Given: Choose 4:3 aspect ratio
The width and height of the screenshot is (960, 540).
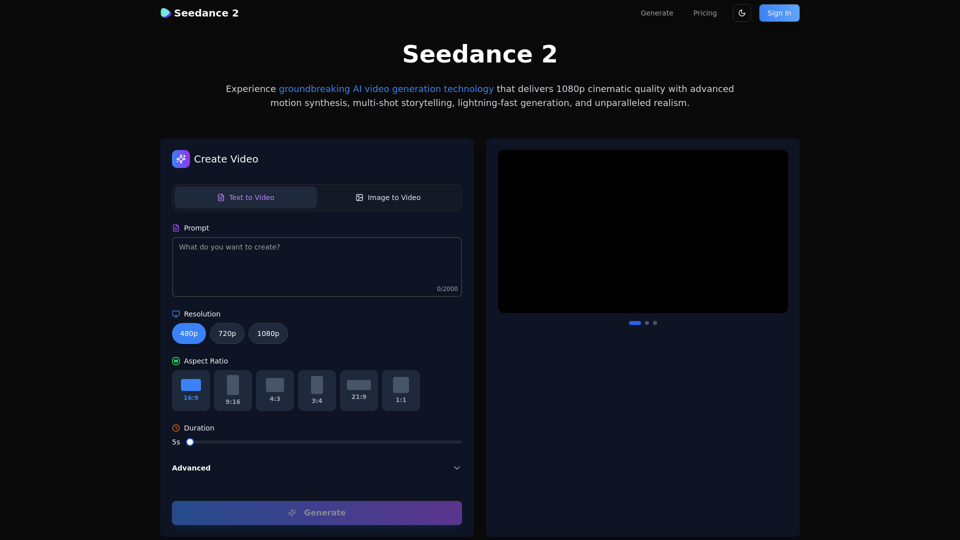Looking at the screenshot, I should click(275, 390).
